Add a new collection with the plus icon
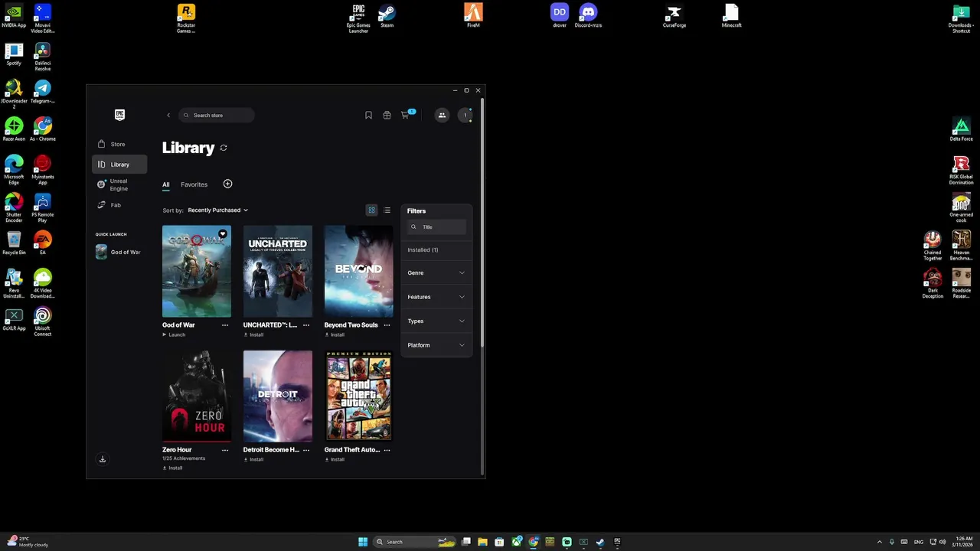 click(227, 184)
